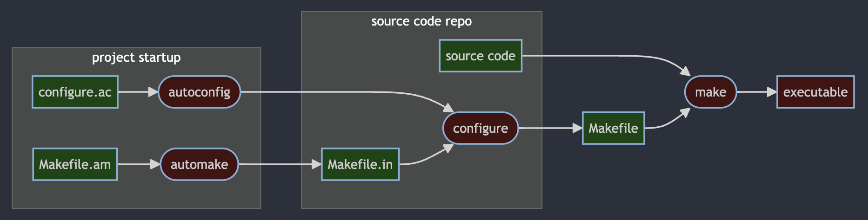Click the Makefile.in node

[360, 164]
